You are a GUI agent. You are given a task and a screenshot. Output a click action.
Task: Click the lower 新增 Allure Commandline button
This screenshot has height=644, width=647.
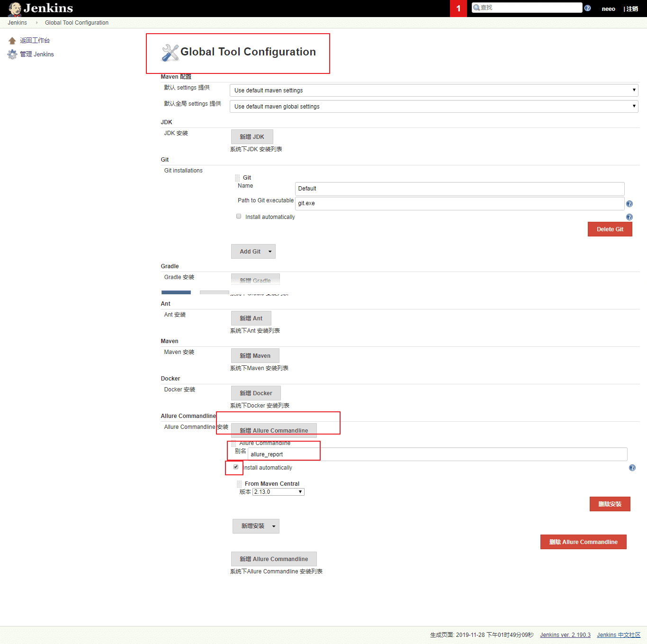(x=274, y=559)
